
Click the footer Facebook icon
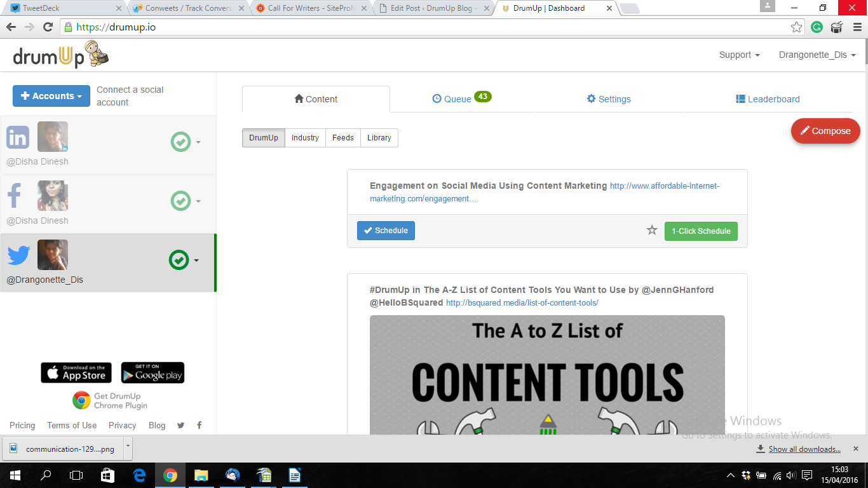point(199,426)
